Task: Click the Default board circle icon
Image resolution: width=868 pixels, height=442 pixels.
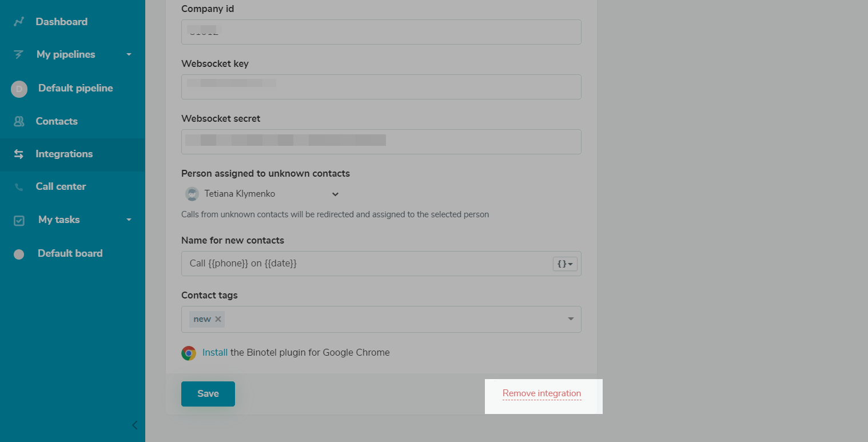Action: [x=19, y=254]
